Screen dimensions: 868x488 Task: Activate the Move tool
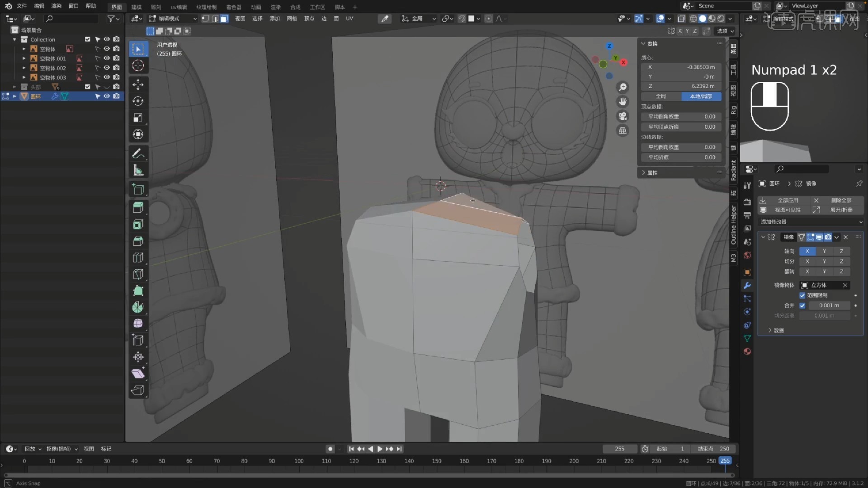coord(138,84)
